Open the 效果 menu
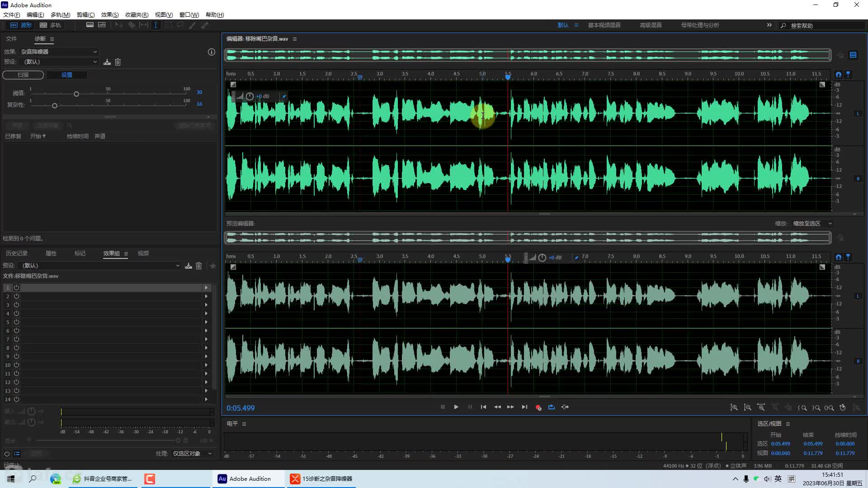 click(110, 14)
